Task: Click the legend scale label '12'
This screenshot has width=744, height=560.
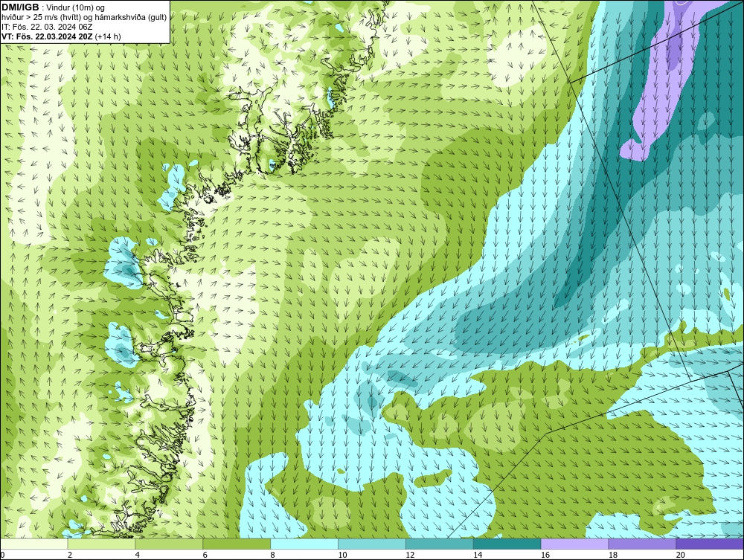Action: pos(410,555)
